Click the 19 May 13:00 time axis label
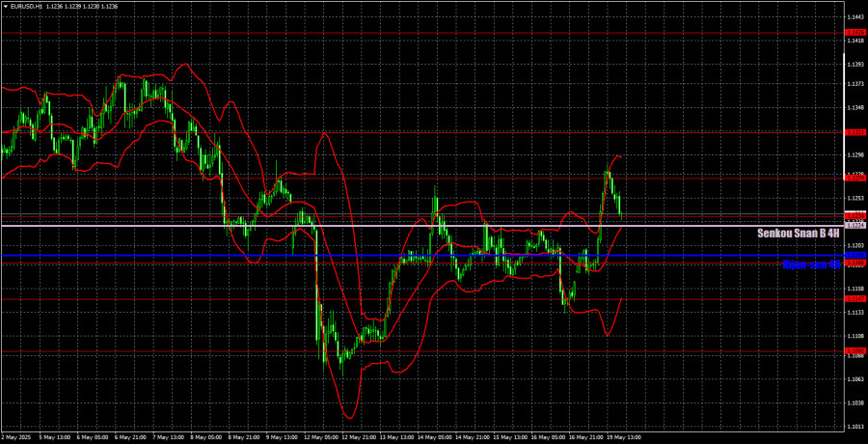This screenshot has width=868, height=444. (626, 437)
